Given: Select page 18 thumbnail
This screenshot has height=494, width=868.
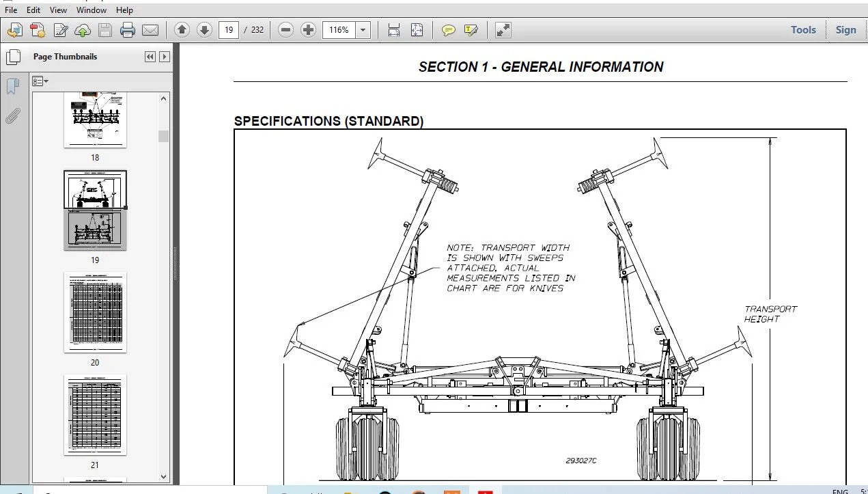Looking at the screenshot, I should coord(95,120).
